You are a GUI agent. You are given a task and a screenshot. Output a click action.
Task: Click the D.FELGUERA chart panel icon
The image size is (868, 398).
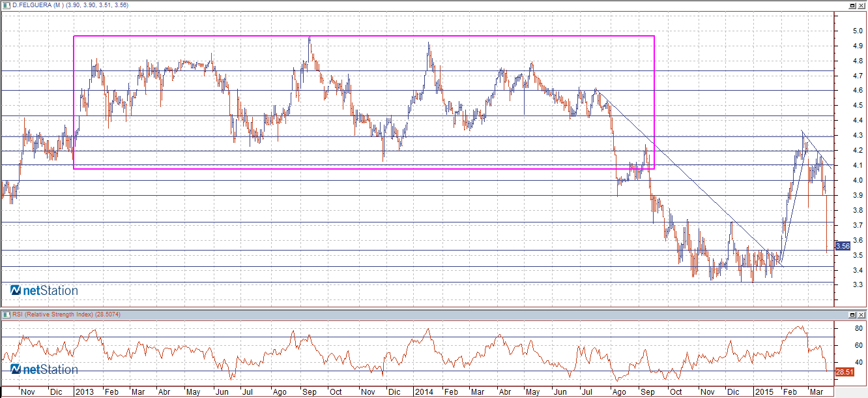tap(6, 5)
